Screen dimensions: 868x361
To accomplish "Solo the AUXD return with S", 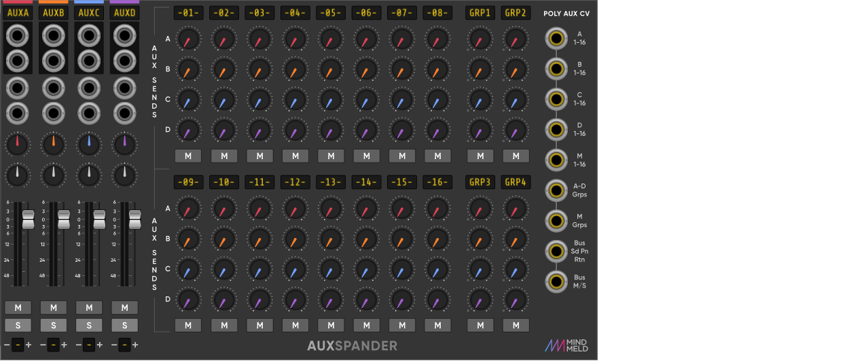I will tap(124, 325).
